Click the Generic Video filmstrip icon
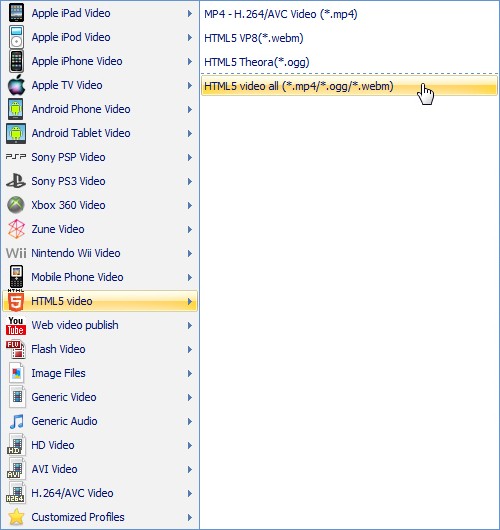500x530 pixels. click(17, 397)
